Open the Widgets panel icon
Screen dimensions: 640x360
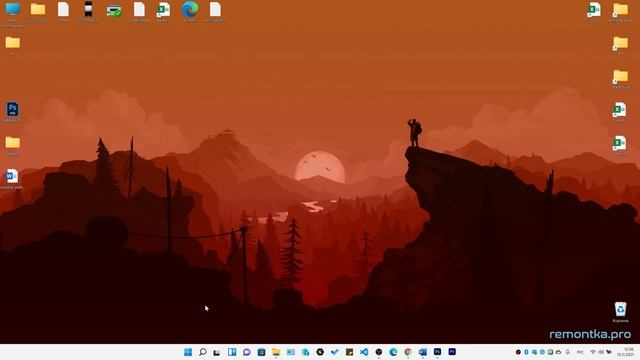pos(232,352)
